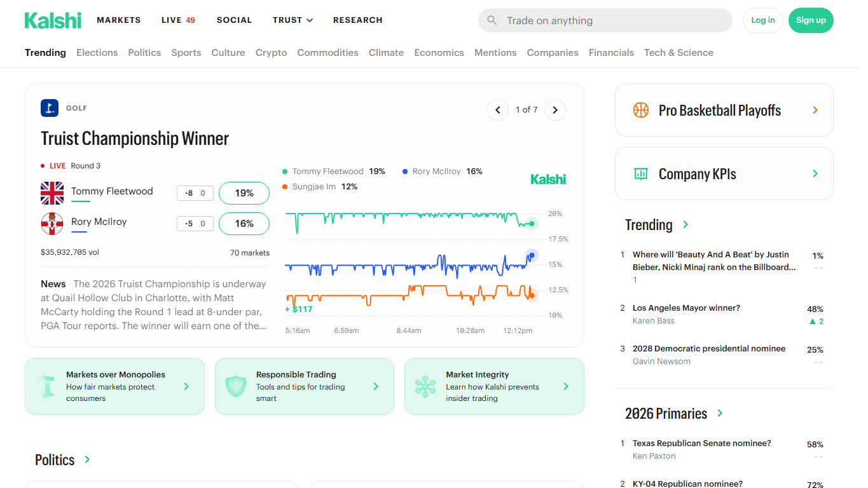Screen dimensions: 868x488
Task: Switch to the Culture tab
Action: tap(228, 53)
